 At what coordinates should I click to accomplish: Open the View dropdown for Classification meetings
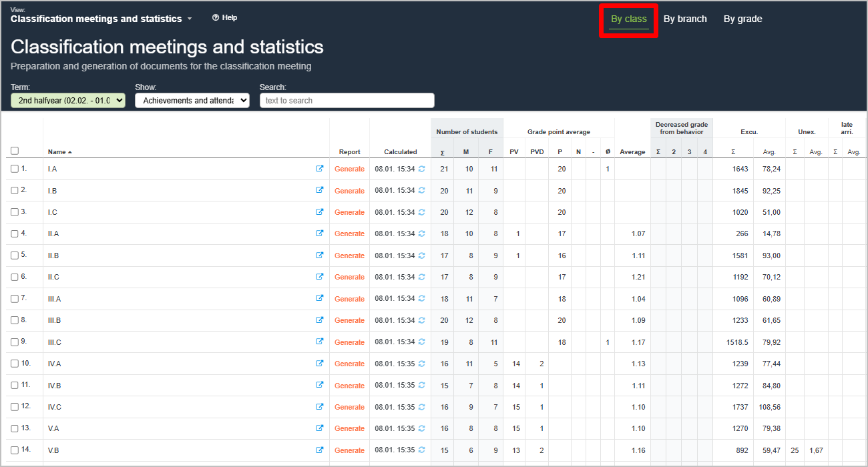pos(101,19)
